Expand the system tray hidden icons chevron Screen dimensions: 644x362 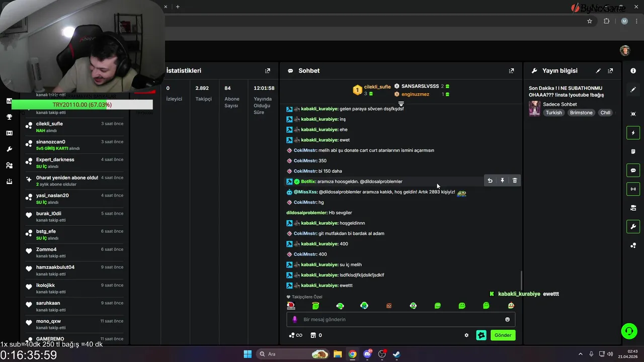coord(580,354)
